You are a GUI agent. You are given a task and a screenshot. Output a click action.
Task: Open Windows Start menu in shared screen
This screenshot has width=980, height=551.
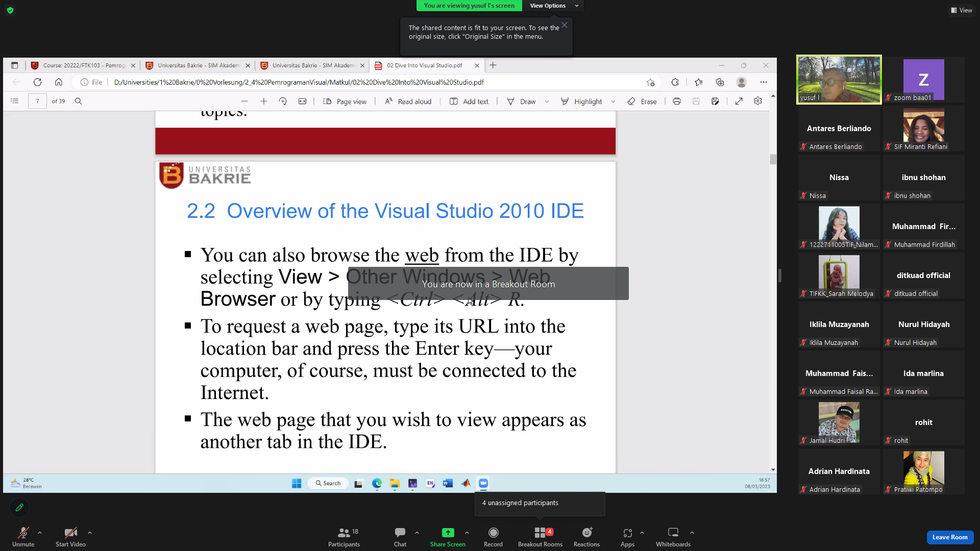297,483
